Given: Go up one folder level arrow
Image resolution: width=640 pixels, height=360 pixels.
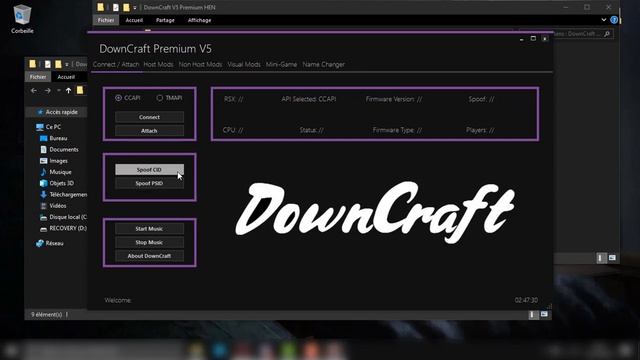Looking at the screenshot, I should (69, 91).
